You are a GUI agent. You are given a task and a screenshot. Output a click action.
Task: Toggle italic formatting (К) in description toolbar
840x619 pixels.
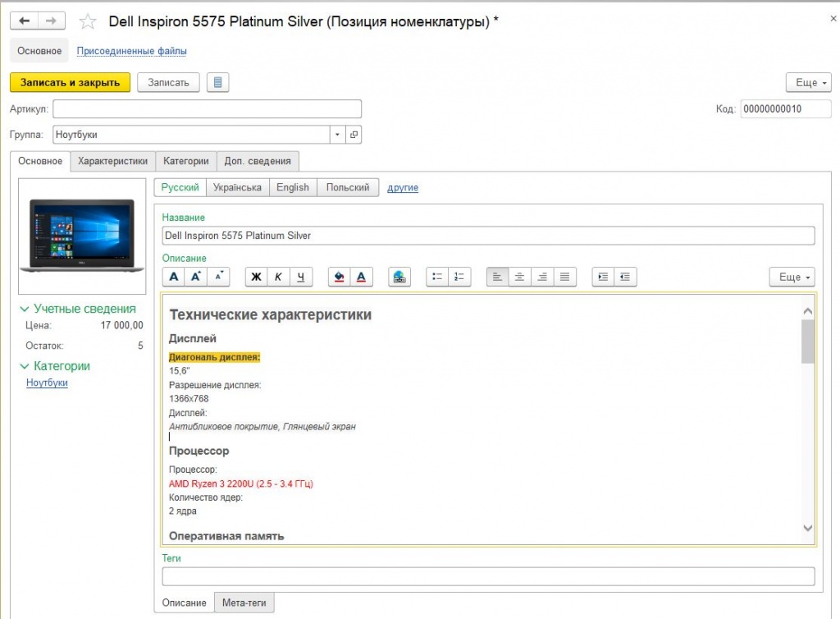click(278, 277)
